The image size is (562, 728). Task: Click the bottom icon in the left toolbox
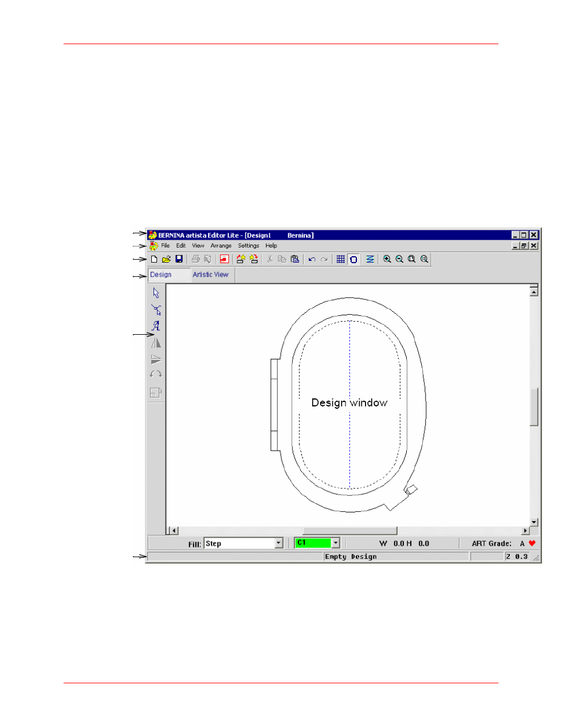pyautogui.click(x=156, y=393)
